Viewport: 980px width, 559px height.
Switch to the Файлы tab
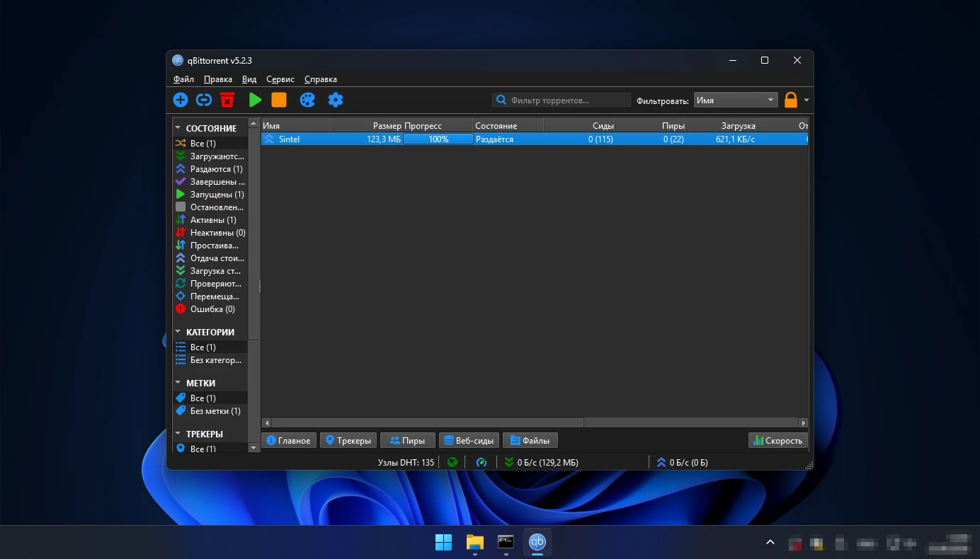[530, 440]
